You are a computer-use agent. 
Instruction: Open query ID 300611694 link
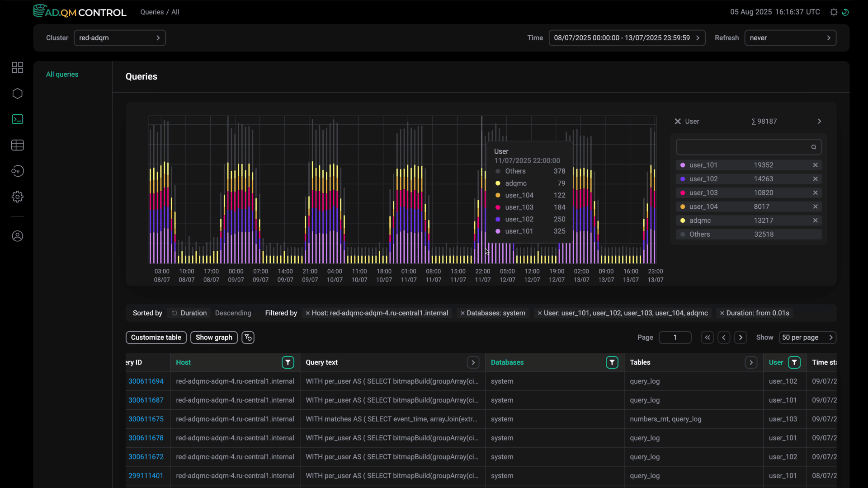pos(146,381)
